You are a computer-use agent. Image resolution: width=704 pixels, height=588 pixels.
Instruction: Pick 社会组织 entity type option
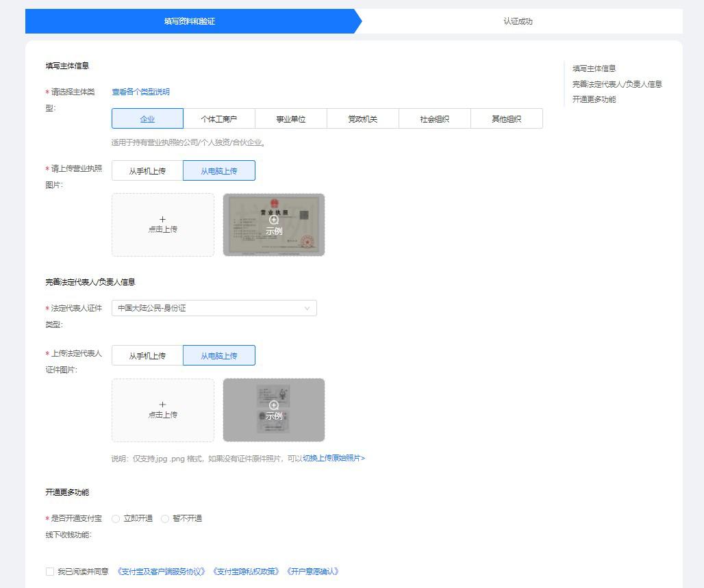click(x=434, y=118)
